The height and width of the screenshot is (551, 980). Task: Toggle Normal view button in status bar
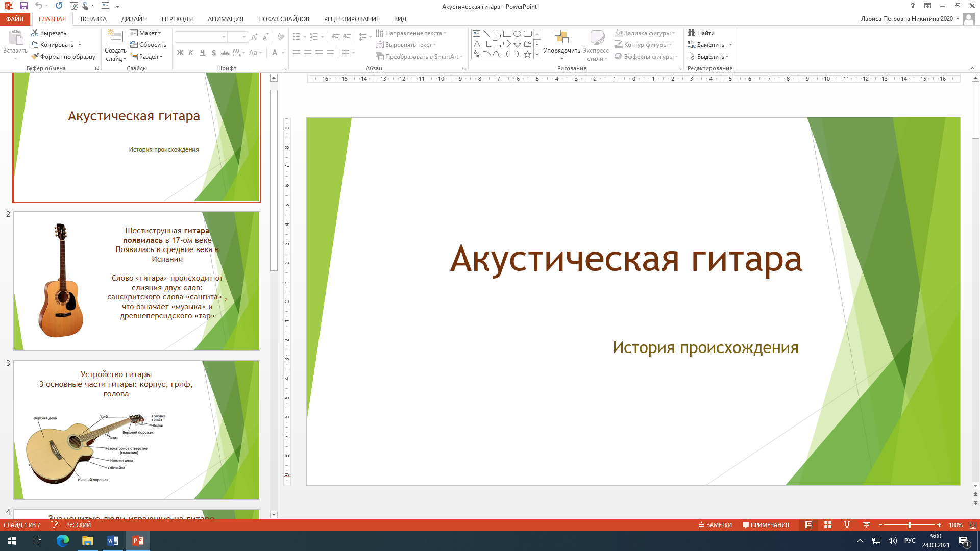(808, 525)
